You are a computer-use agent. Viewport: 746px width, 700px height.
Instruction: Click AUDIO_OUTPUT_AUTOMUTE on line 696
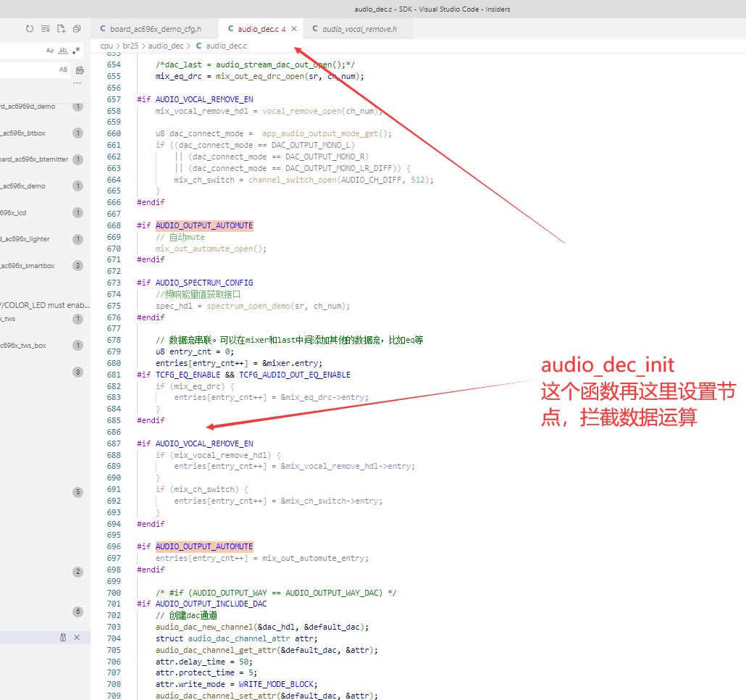pos(204,547)
